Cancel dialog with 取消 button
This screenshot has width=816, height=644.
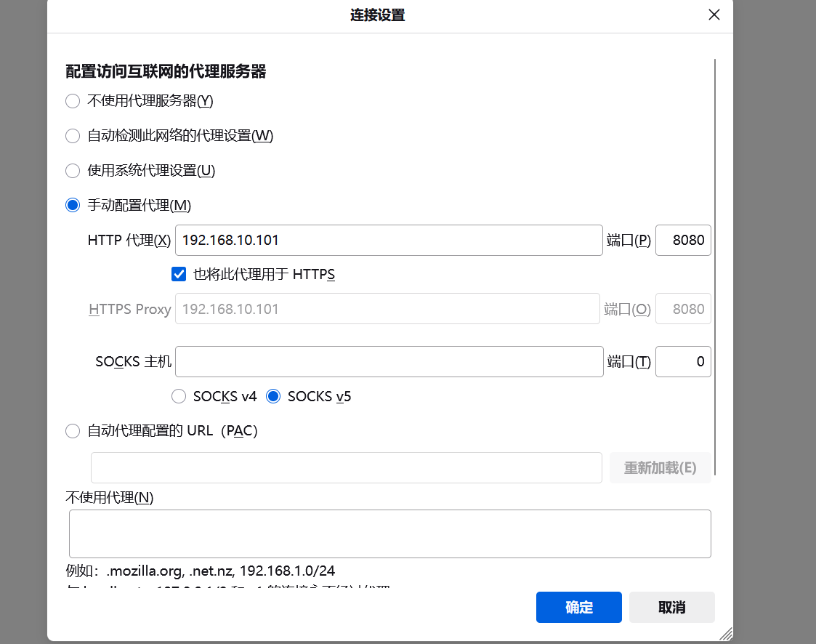pos(671,607)
